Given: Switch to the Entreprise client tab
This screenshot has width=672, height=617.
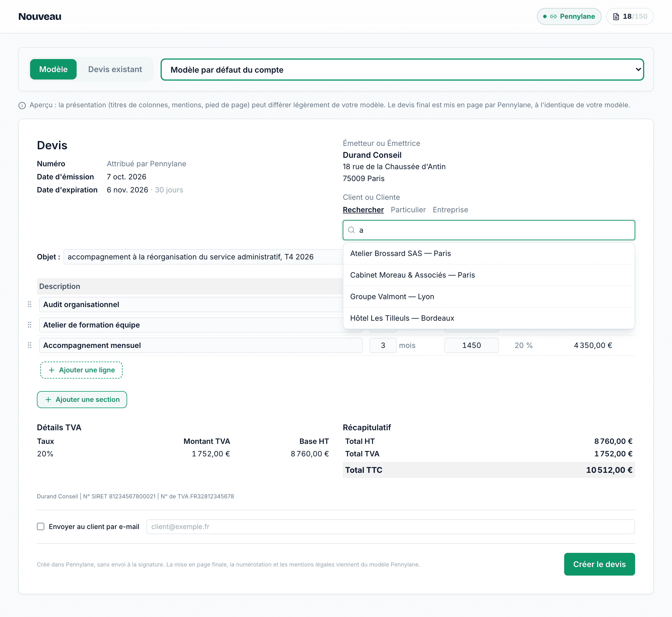Looking at the screenshot, I should coord(450,210).
